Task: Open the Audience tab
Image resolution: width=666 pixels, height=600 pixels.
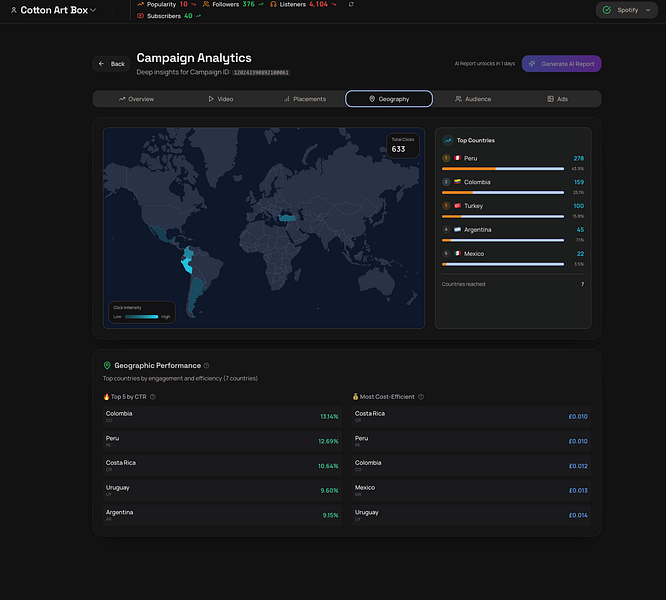Action: point(473,99)
